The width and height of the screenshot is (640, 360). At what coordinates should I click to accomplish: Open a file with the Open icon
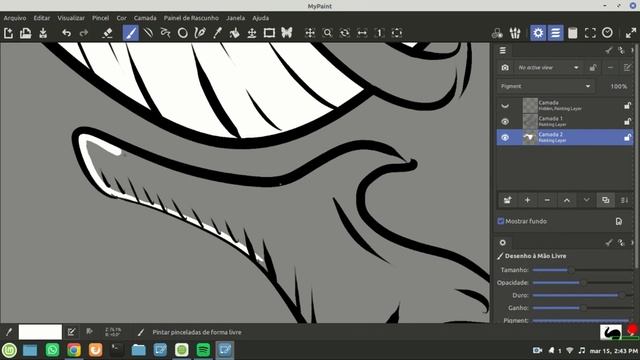point(26,33)
